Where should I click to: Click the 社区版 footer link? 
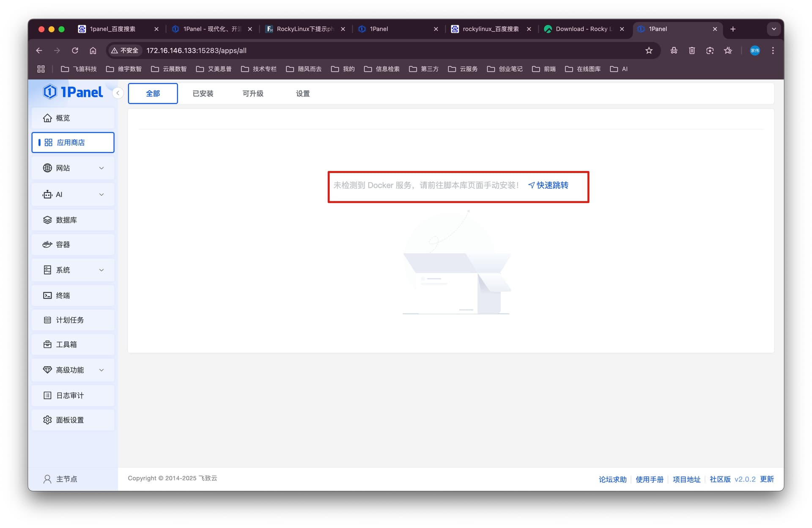pos(720,479)
